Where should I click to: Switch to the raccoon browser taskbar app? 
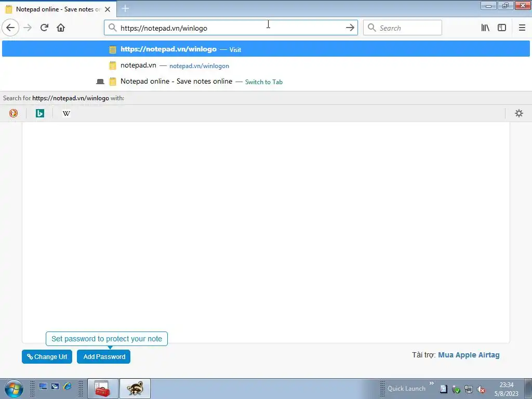(135, 389)
